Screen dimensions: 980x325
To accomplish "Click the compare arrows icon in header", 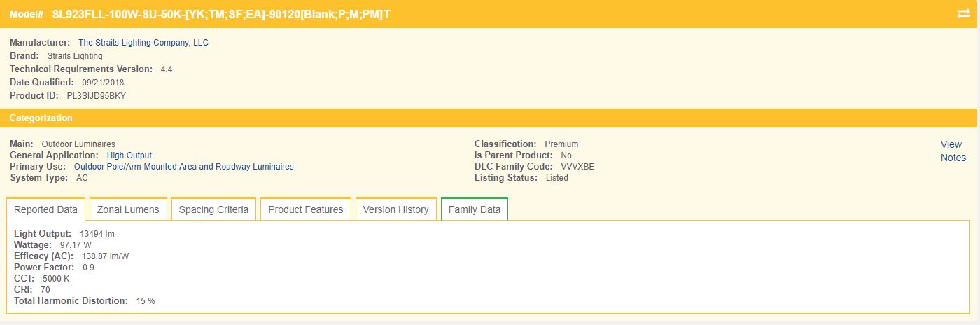I will tap(962, 14).
